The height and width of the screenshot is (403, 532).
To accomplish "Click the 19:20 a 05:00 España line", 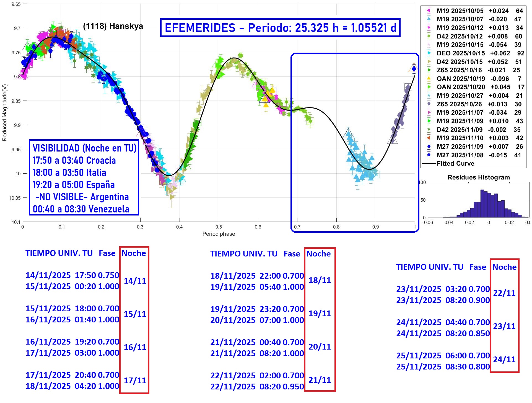I will pos(74,185).
